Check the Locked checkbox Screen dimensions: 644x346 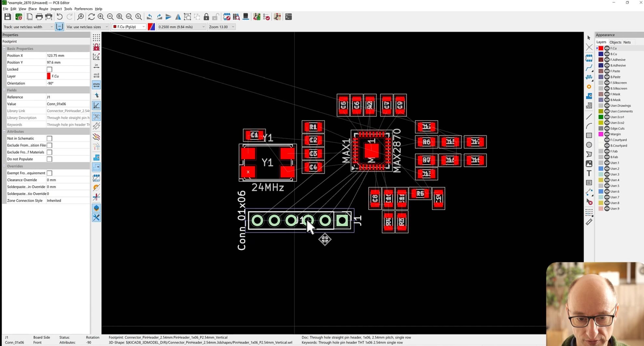tap(49, 69)
